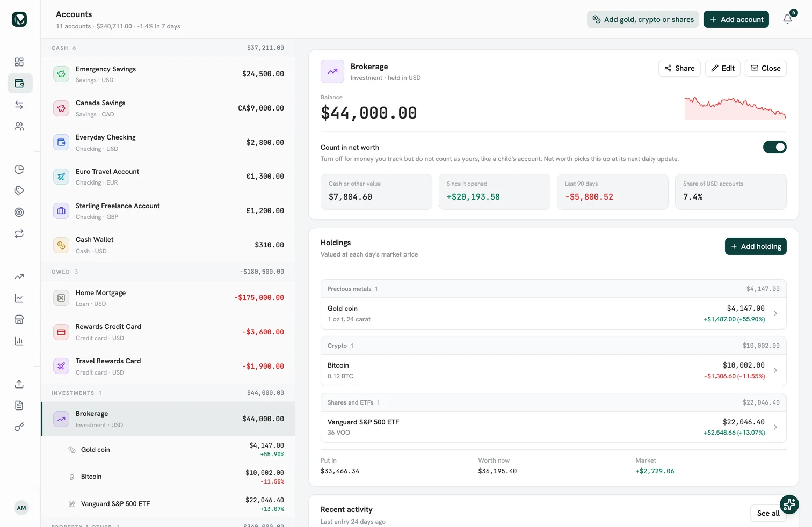Open the trending arrow icon in sidebar
This screenshot has height=527, width=812.
click(19, 277)
